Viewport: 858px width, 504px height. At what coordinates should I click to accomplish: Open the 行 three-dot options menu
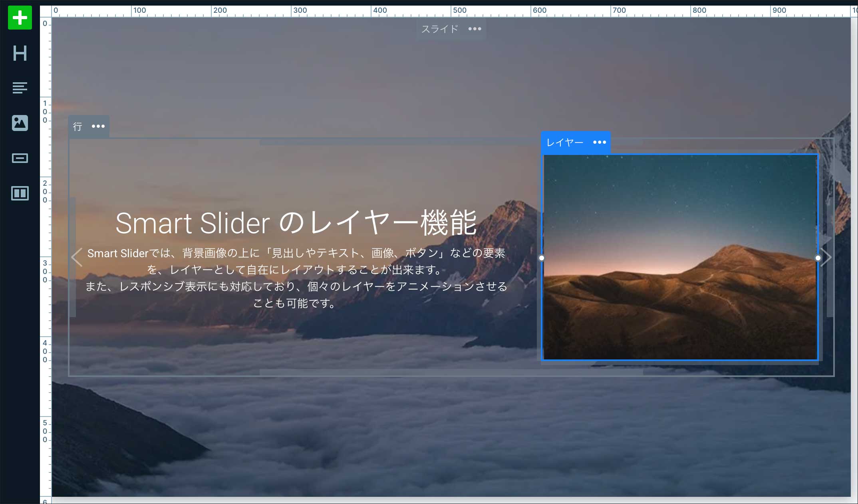(98, 126)
